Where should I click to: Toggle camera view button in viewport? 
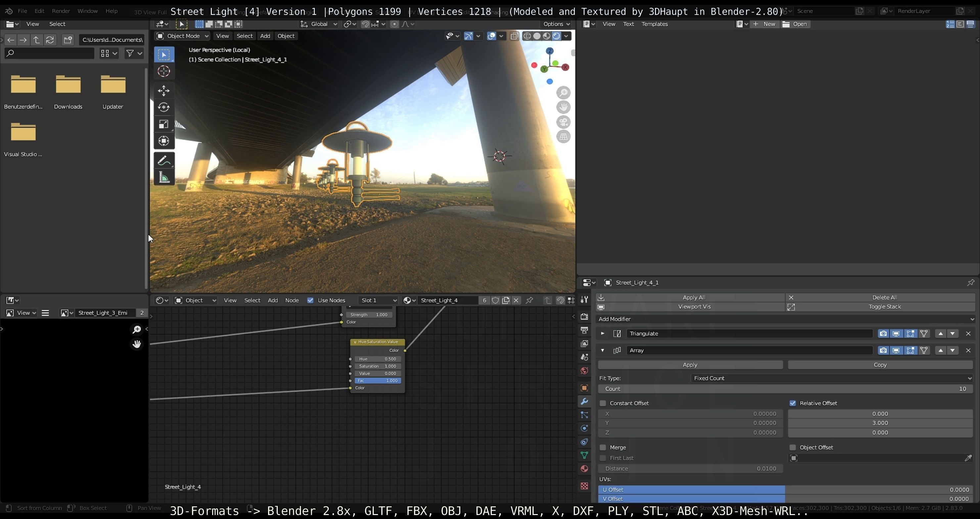563,122
